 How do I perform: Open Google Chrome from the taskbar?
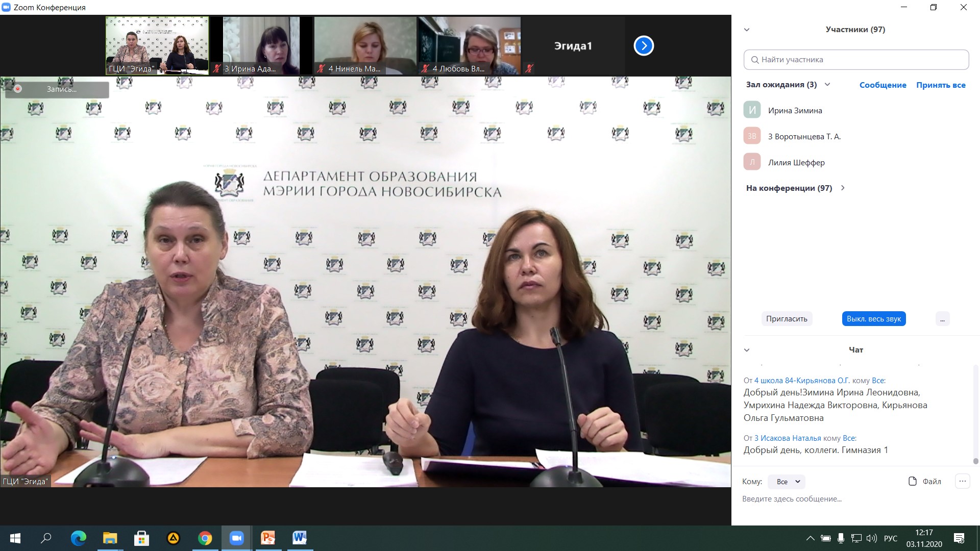(x=205, y=538)
